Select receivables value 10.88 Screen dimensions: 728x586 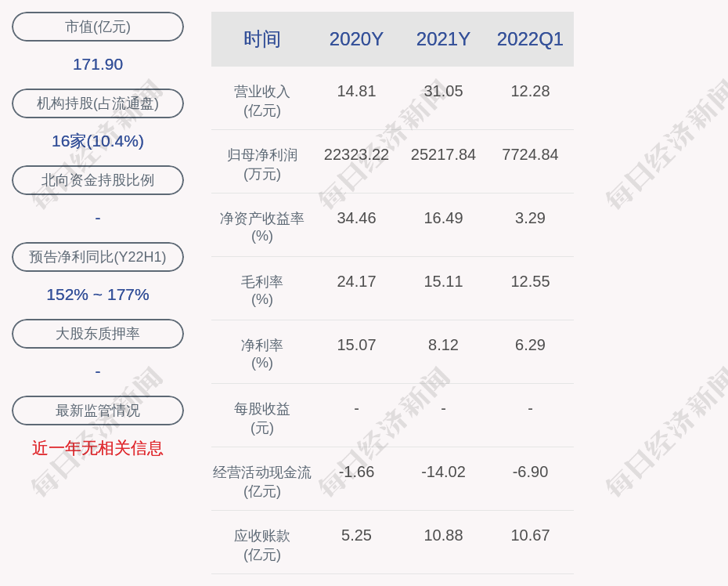443,535
